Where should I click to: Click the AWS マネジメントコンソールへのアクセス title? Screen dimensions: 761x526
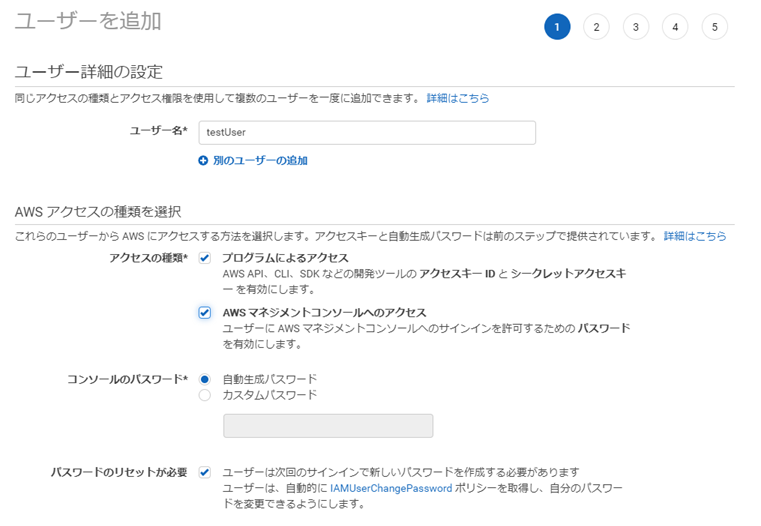324,312
